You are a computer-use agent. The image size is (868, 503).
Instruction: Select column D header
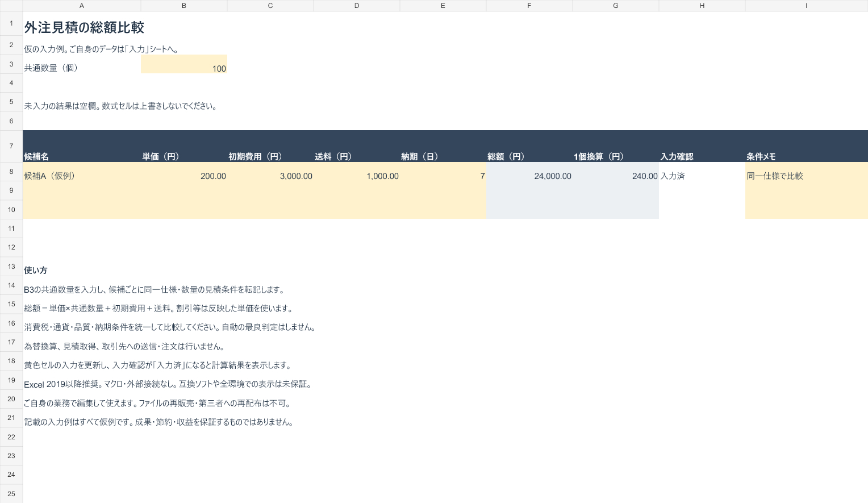[x=357, y=6]
